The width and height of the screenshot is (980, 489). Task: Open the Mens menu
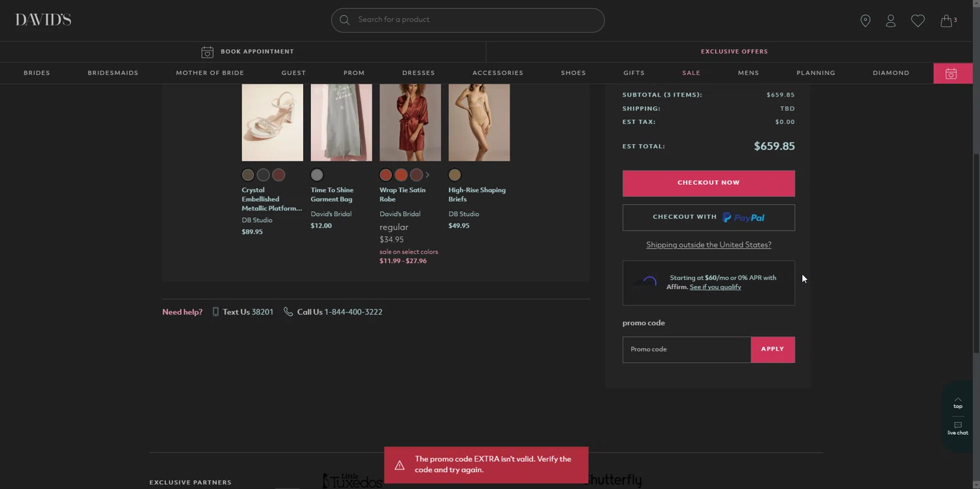click(x=748, y=73)
